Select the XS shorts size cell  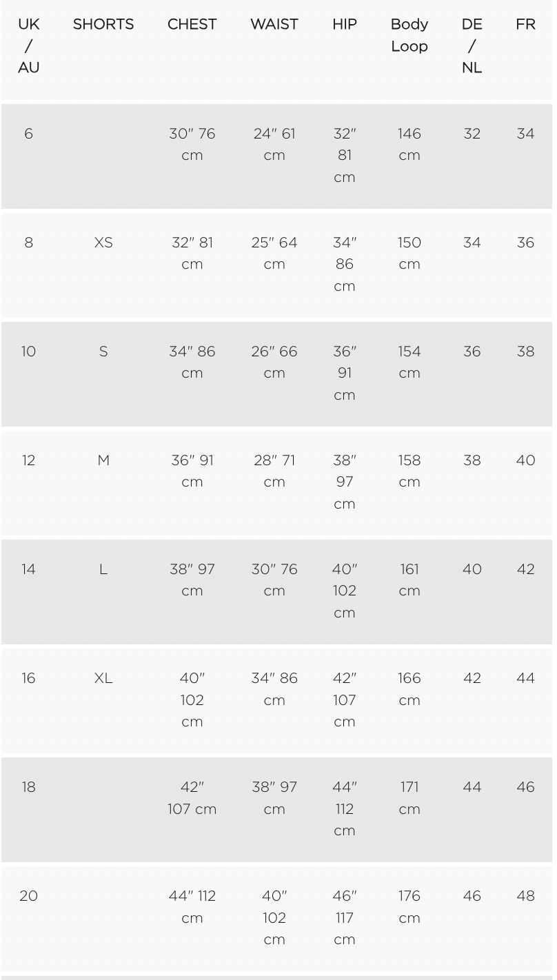[x=103, y=243]
